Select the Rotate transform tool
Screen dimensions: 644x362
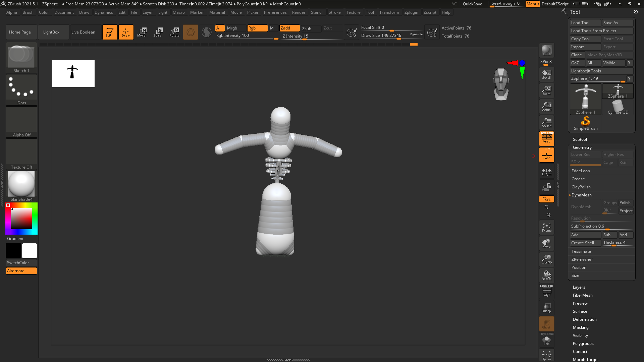pos(174,32)
